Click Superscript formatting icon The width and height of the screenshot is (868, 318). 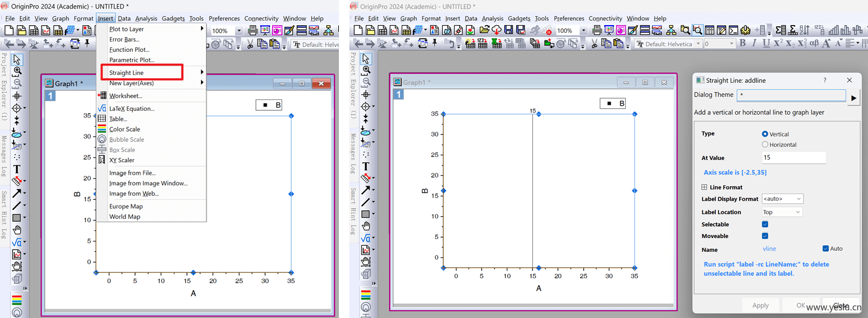pyautogui.click(x=778, y=43)
